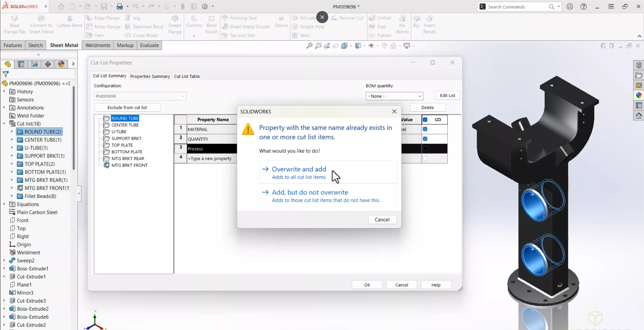The height and width of the screenshot is (330, 644).
Task: Click the Zoom to Area icon
Action: (x=318, y=46)
